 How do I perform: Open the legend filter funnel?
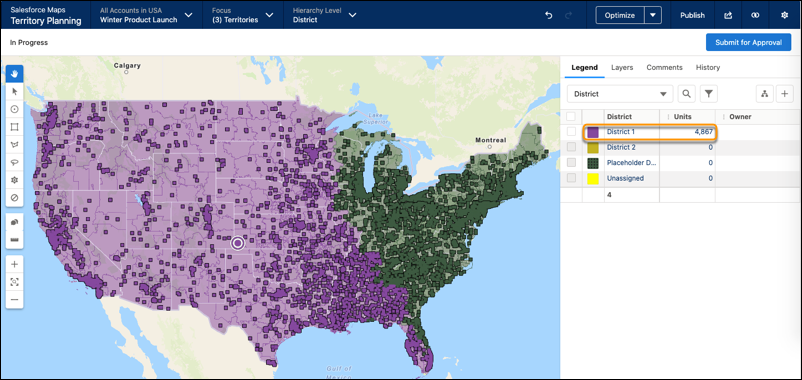(x=709, y=94)
